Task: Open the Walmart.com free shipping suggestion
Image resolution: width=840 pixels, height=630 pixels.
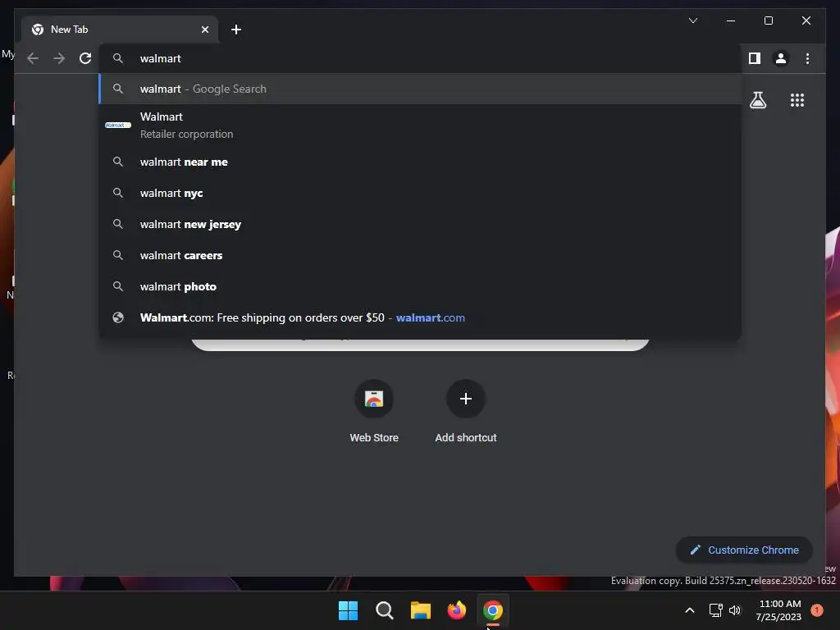Action: (x=421, y=317)
